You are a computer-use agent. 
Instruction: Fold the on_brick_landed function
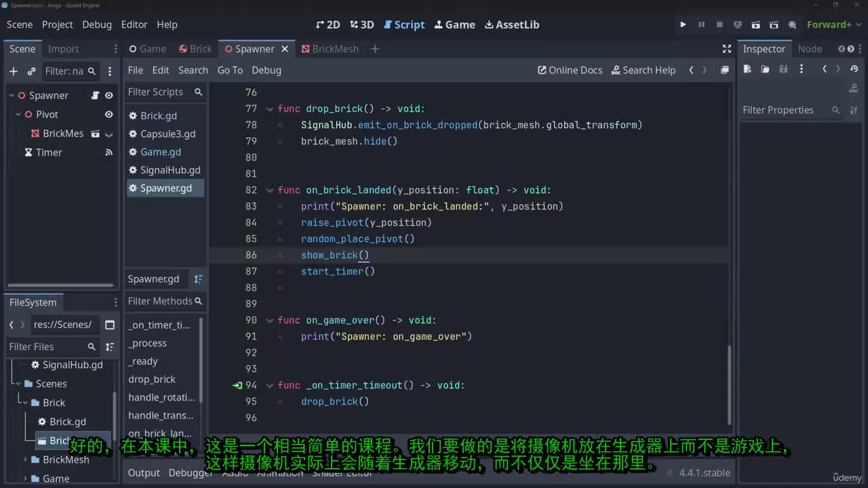(x=270, y=190)
